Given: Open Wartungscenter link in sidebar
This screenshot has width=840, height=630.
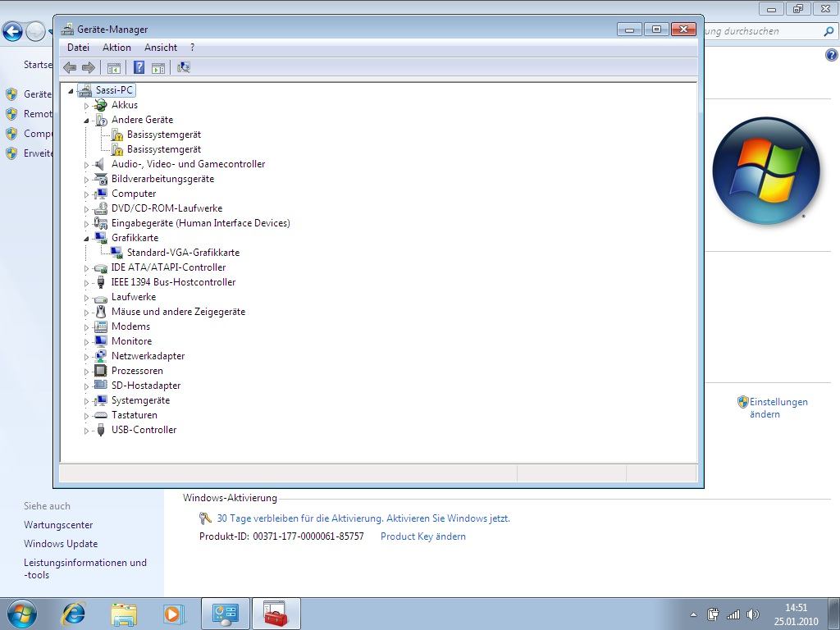Looking at the screenshot, I should (x=58, y=525).
